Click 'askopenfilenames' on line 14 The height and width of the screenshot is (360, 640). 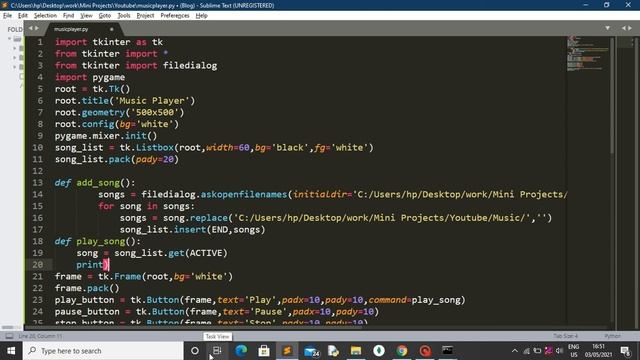pyautogui.click(x=244, y=194)
